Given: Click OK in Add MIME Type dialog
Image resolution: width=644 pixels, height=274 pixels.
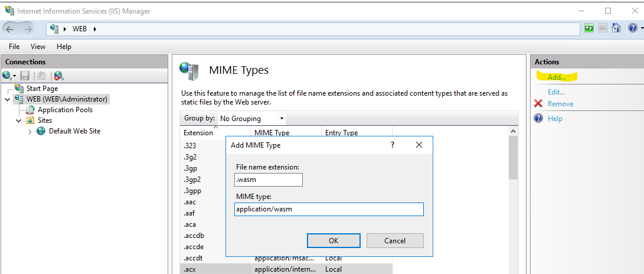Looking at the screenshot, I should 334,241.
